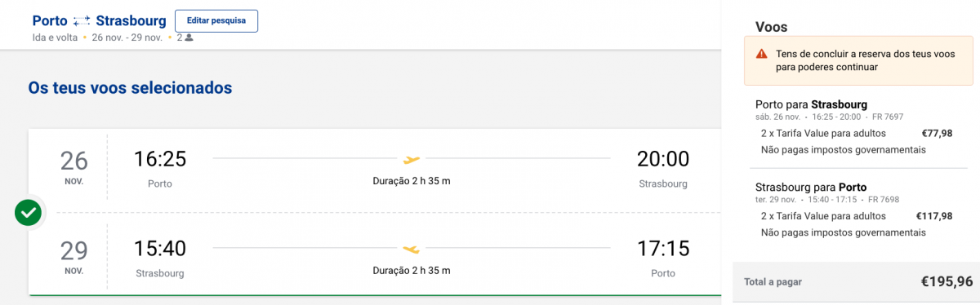Viewport: 980px width, 305px height.
Task: Click the Editar pesquisa button
Action: coord(216,20)
